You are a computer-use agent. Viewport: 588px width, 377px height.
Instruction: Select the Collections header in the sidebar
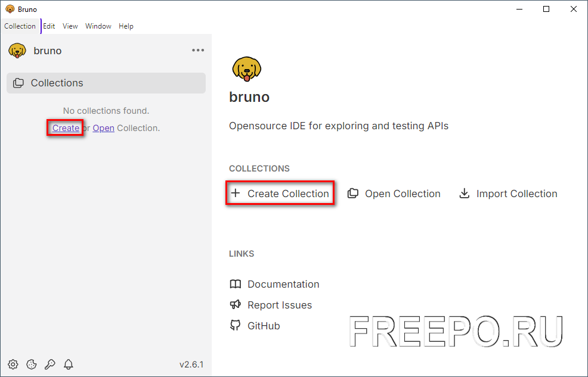pos(106,83)
